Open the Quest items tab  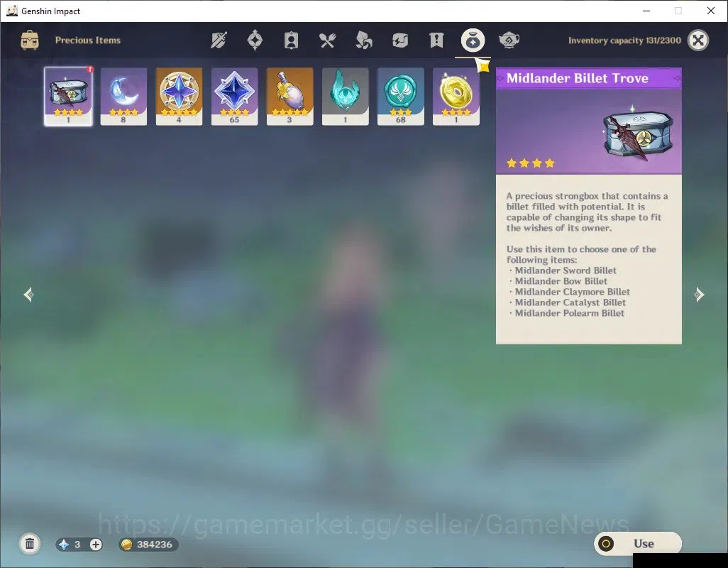point(436,40)
